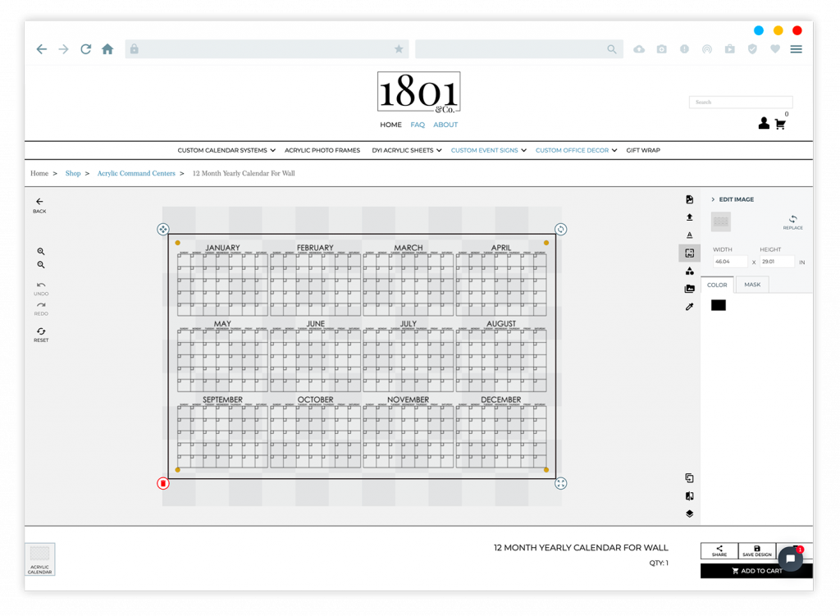Screen dimensions: 840x616
Task: Open the shopping cart icon
Action: click(x=781, y=125)
